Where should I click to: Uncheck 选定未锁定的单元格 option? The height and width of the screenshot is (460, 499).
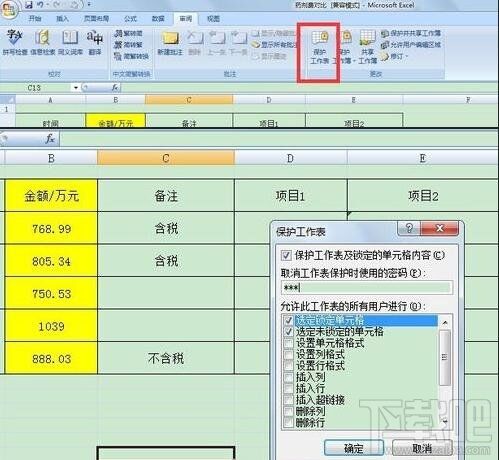pyautogui.click(x=288, y=332)
